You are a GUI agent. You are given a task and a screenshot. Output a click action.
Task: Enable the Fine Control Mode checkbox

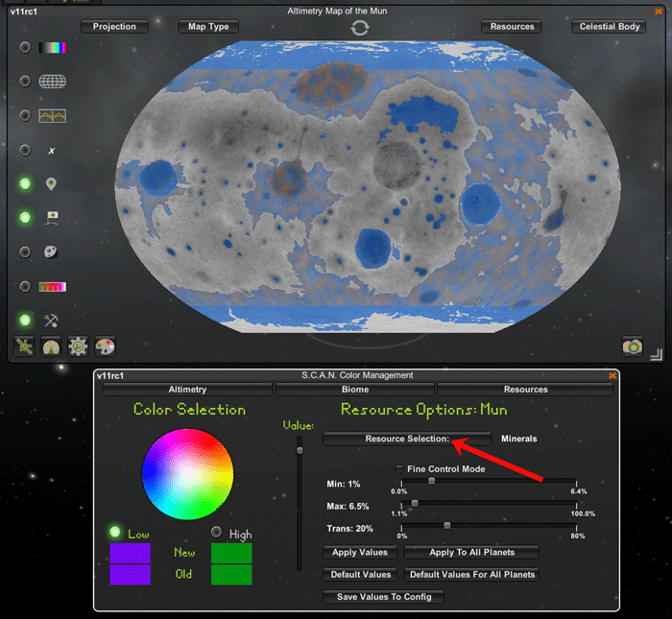[399, 469]
